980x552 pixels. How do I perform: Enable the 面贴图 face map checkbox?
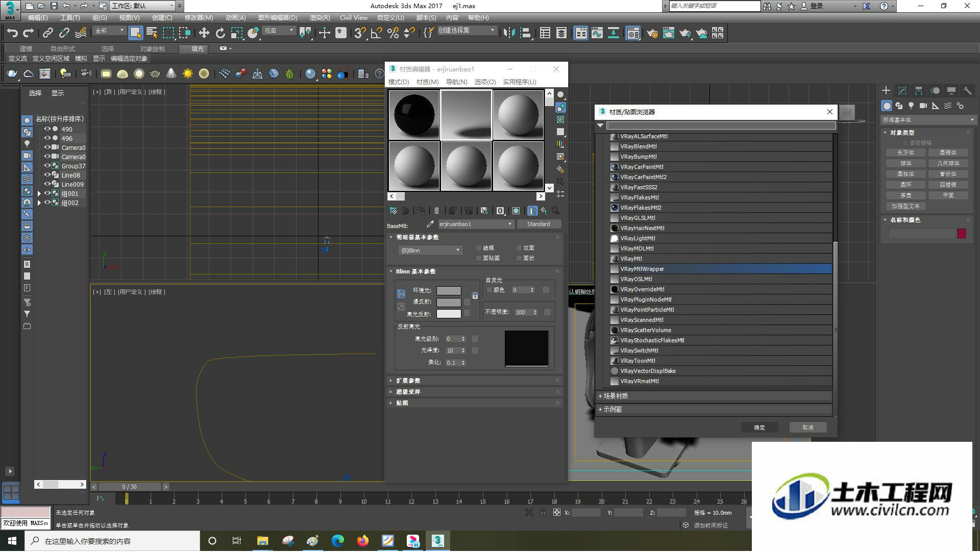pyautogui.click(x=479, y=258)
